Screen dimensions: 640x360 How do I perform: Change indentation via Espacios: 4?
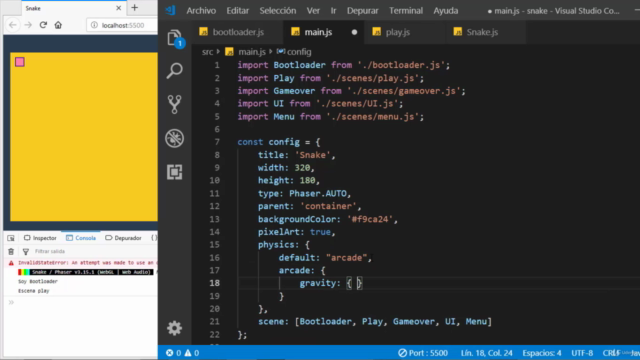[x=542, y=353]
